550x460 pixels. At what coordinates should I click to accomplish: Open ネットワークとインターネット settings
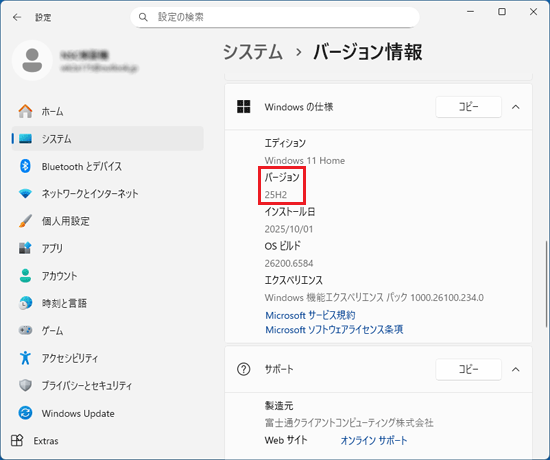click(x=108, y=193)
